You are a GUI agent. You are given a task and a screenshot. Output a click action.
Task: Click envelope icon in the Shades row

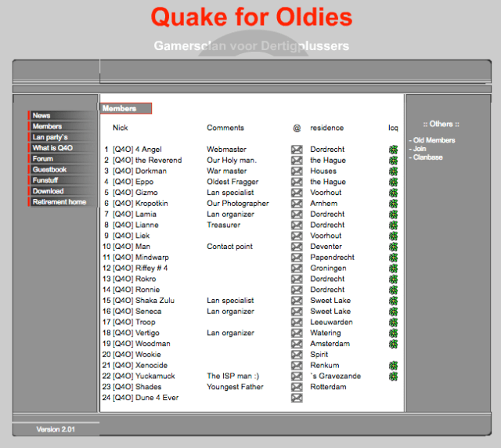tap(297, 387)
